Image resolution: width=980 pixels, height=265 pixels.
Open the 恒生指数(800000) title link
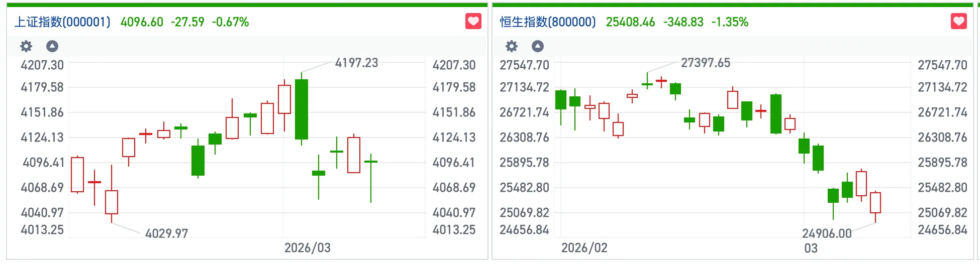[x=548, y=22]
